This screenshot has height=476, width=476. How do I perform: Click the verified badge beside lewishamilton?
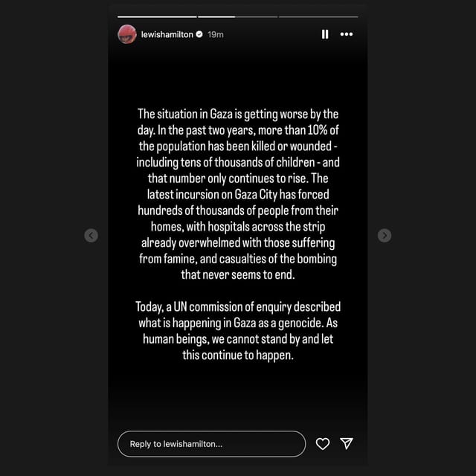pyautogui.click(x=199, y=35)
